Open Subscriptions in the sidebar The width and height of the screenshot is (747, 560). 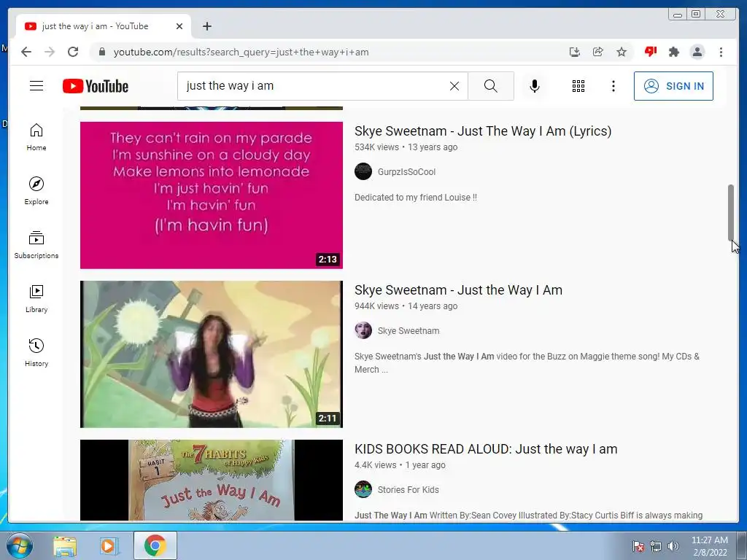pyautogui.click(x=36, y=245)
